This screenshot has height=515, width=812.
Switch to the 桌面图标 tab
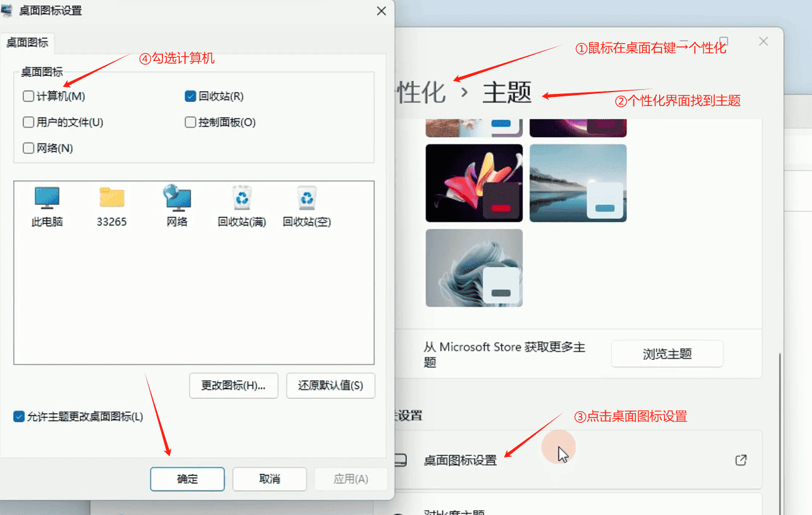[27, 43]
